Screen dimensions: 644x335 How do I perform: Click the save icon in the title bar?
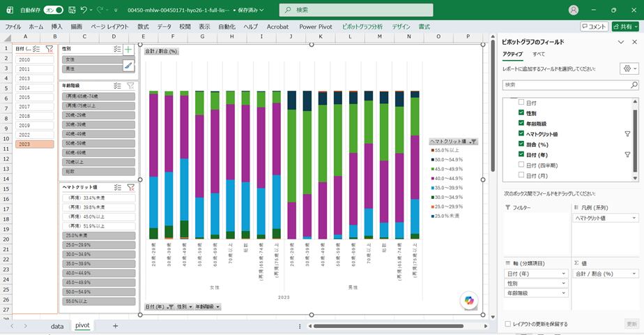click(x=72, y=10)
